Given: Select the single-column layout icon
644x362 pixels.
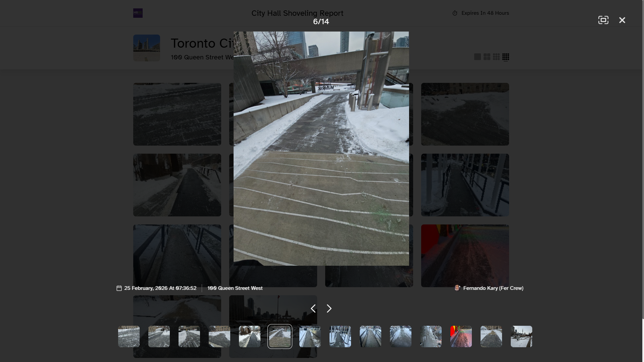Looking at the screenshot, I should (x=477, y=57).
